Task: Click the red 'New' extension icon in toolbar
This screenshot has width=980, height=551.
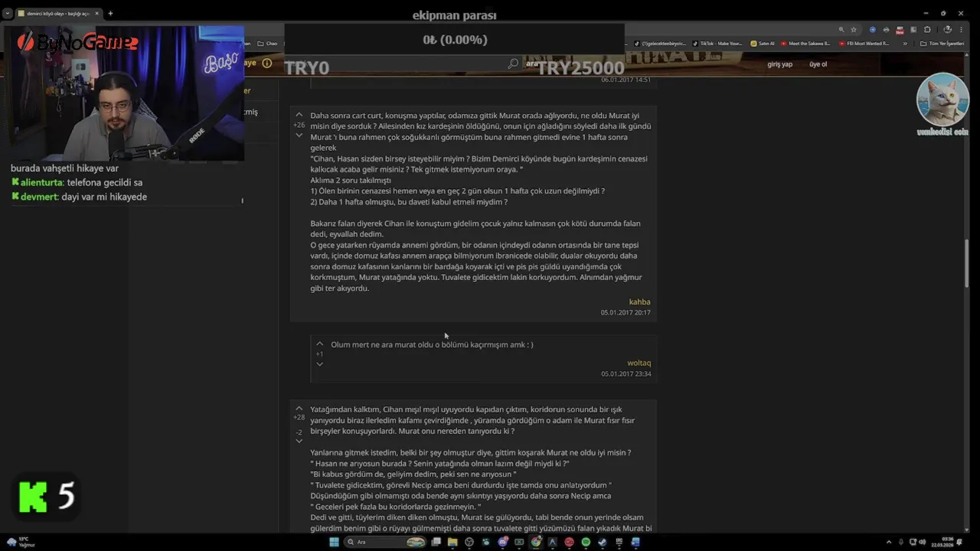Action: pos(900,30)
